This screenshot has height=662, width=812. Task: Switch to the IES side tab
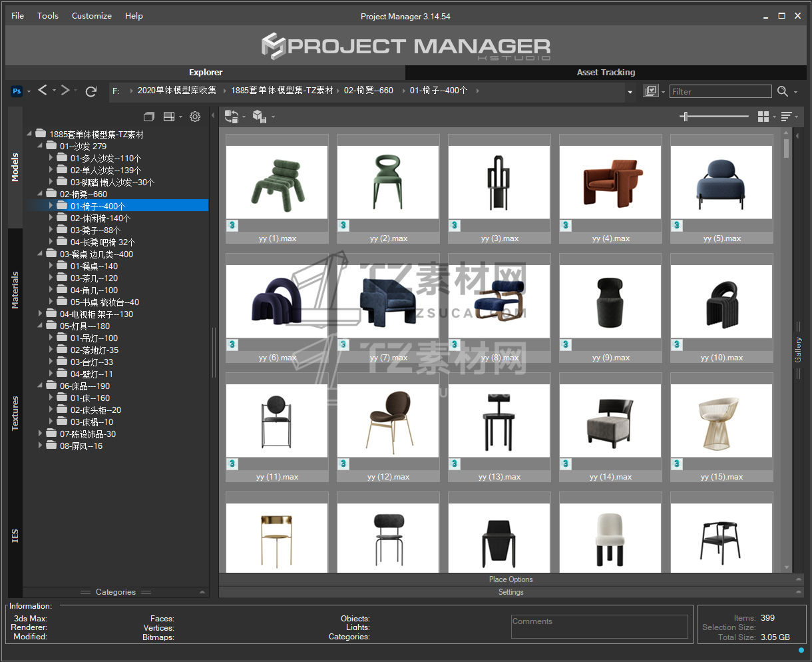pos(15,535)
